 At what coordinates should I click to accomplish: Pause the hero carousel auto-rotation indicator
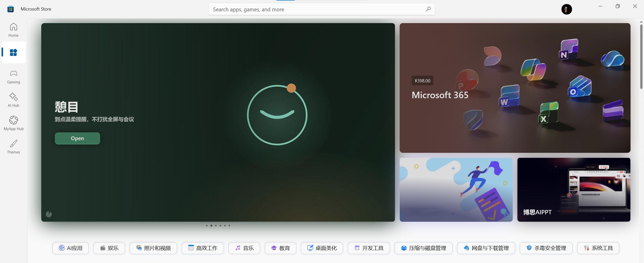(49, 214)
